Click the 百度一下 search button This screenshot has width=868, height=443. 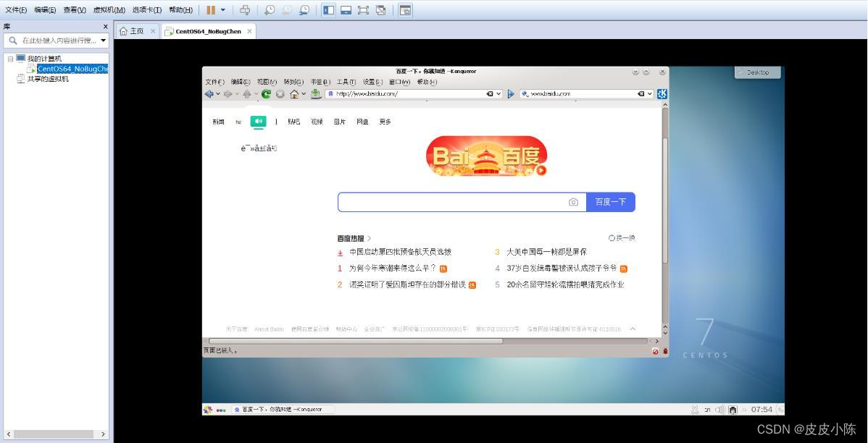(x=611, y=202)
